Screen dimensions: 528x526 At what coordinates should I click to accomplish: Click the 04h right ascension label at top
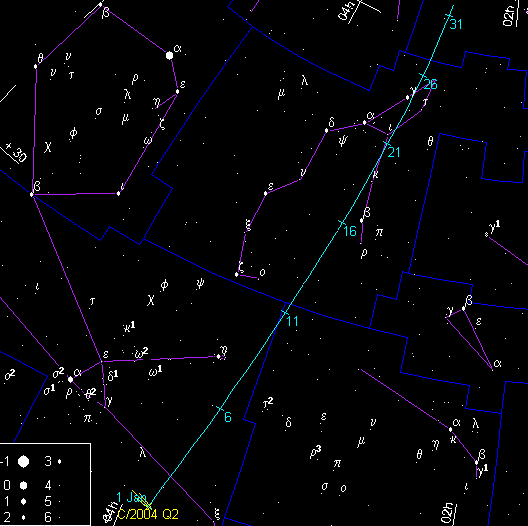point(345,11)
